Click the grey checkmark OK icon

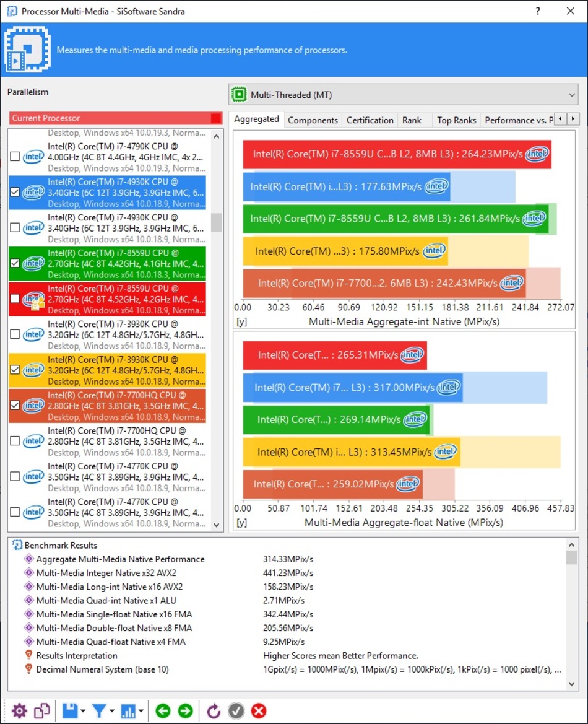pyautogui.click(x=236, y=710)
